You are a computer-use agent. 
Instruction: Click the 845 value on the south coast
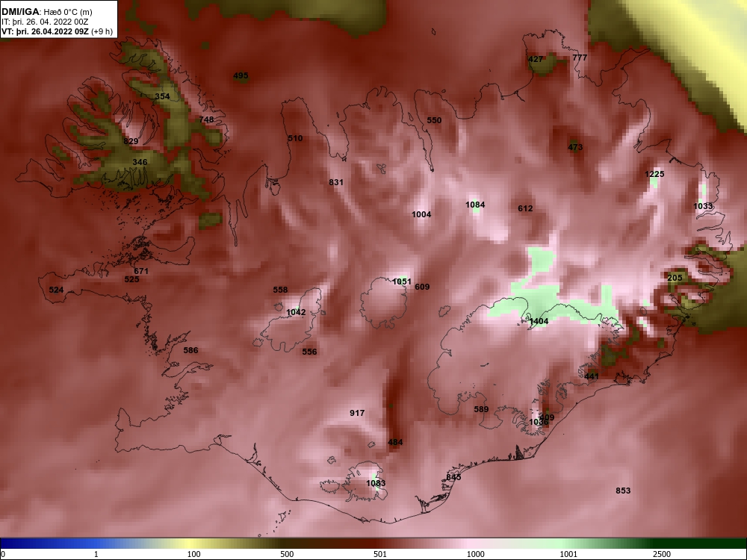click(453, 477)
